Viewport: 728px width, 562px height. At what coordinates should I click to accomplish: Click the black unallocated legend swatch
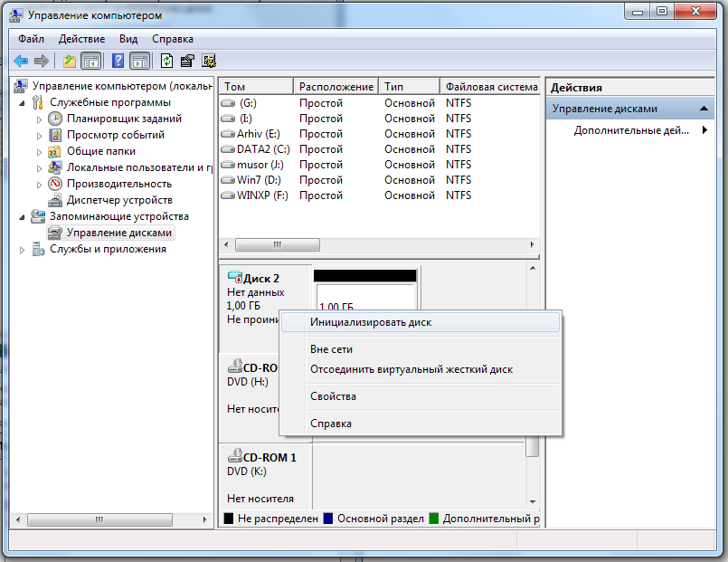[229, 519]
